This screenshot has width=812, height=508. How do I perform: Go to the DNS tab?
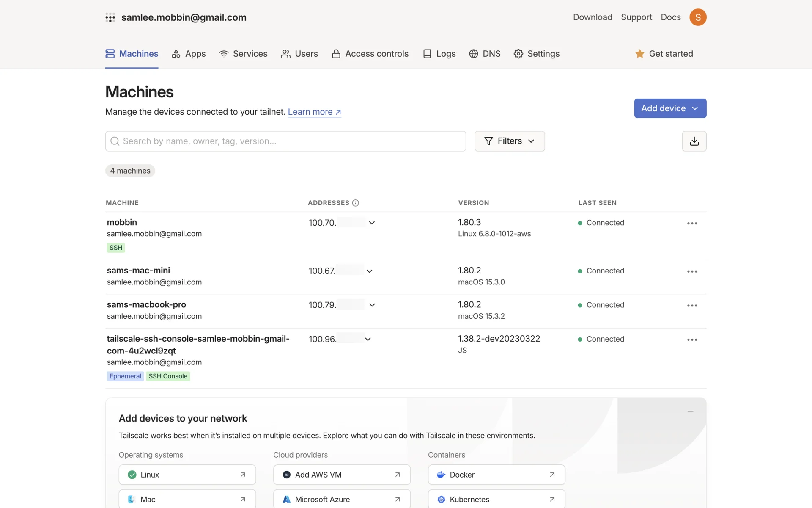click(x=485, y=54)
